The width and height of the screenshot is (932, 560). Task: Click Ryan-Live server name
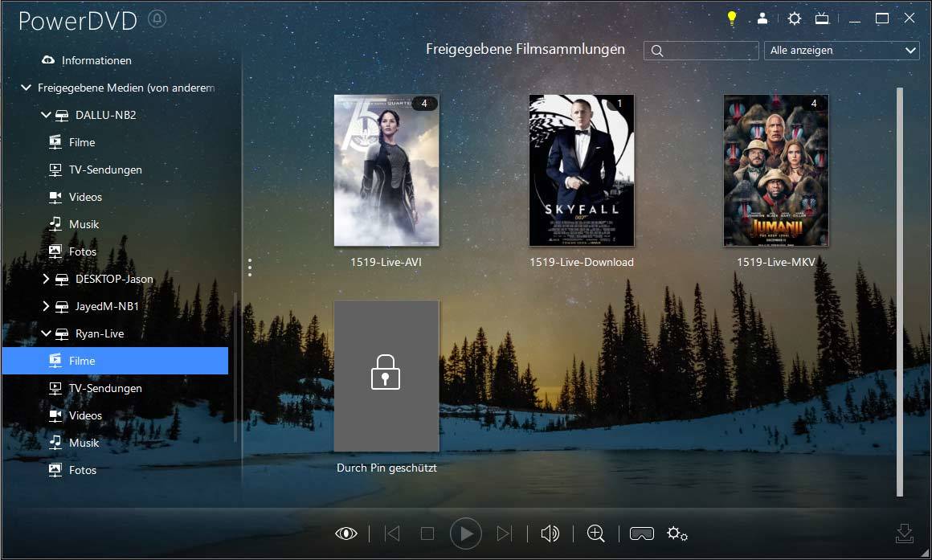(x=100, y=333)
